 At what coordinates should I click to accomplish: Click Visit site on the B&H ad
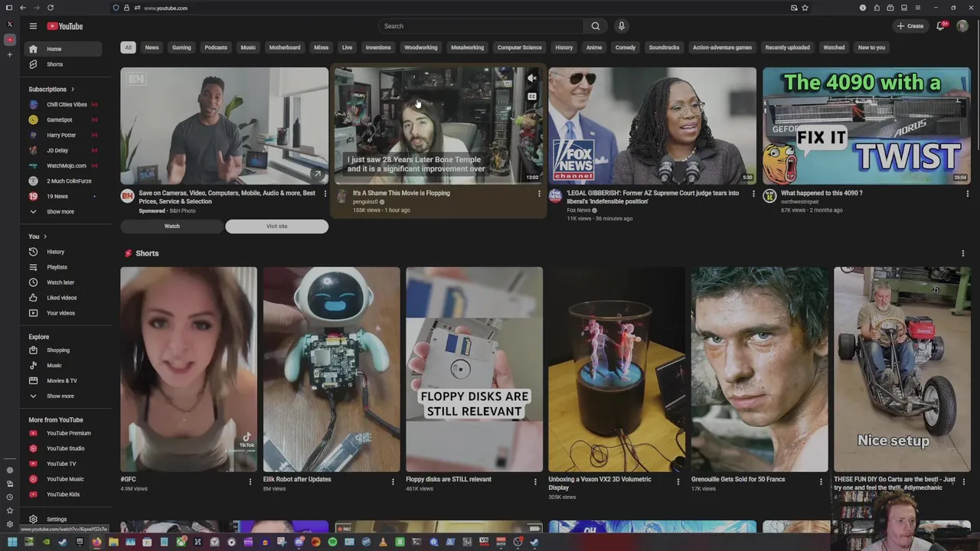tap(276, 227)
